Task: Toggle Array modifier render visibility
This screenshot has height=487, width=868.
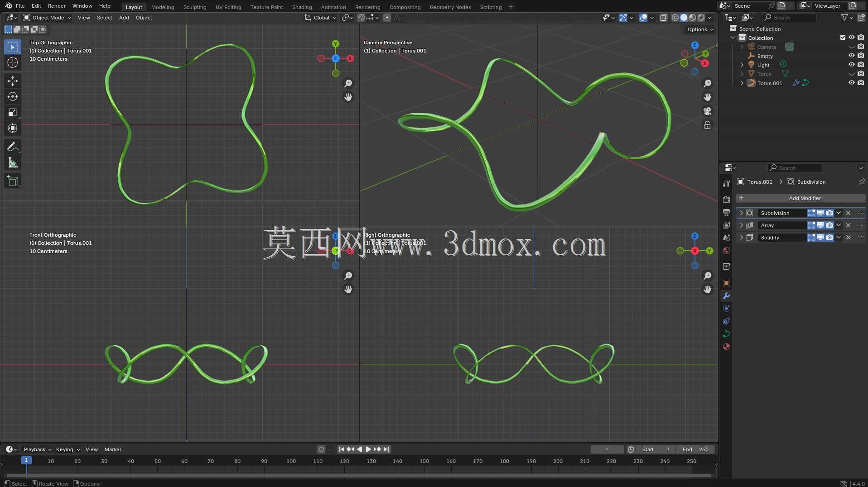Action: click(829, 225)
